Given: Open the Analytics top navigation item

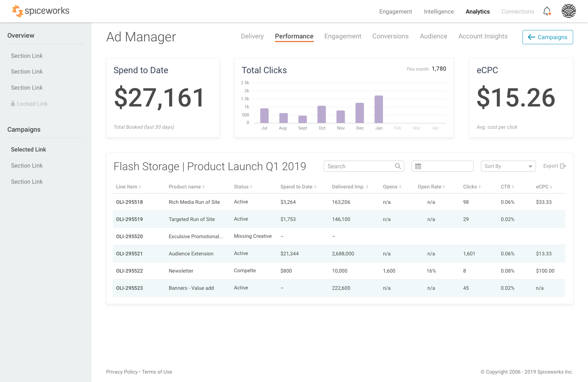Looking at the screenshot, I should [477, 12].
